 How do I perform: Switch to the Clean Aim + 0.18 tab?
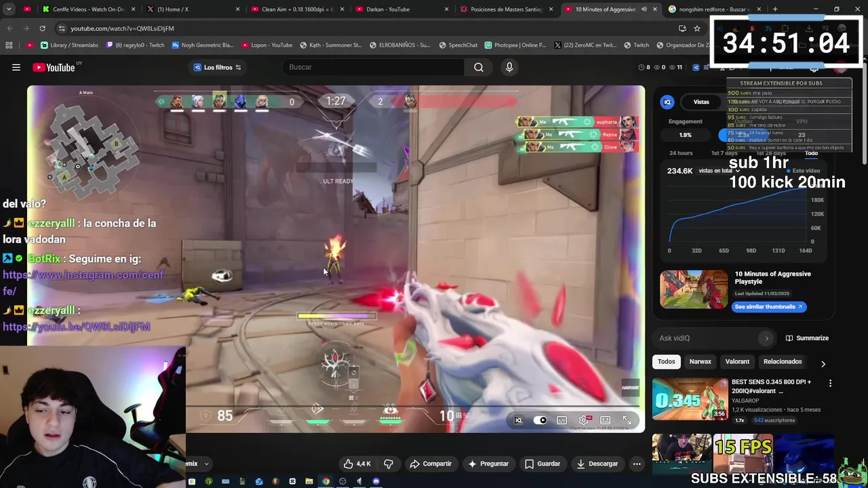pyautogui.click(x=298, y=9)
